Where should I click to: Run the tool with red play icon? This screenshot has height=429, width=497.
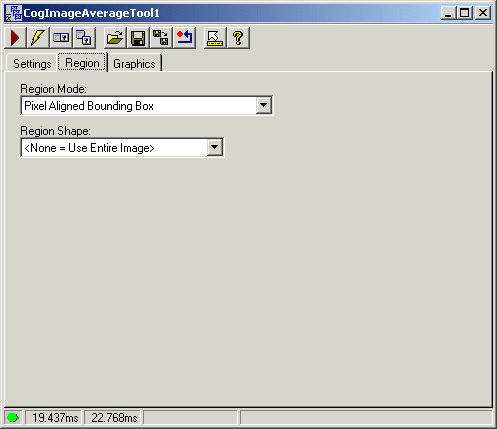(x=15, y=38)
